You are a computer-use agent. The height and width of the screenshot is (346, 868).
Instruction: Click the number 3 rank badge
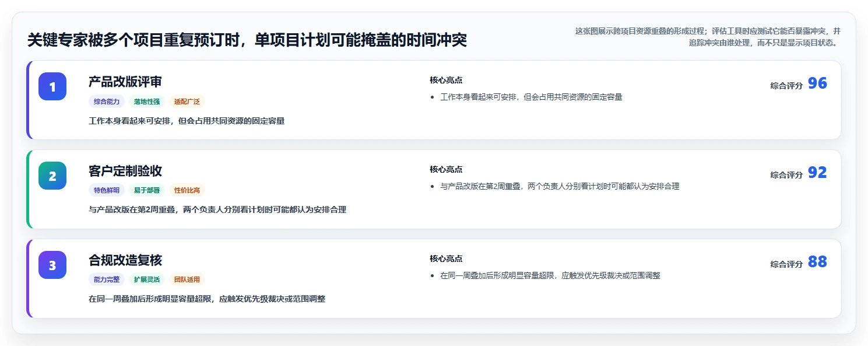52,265
